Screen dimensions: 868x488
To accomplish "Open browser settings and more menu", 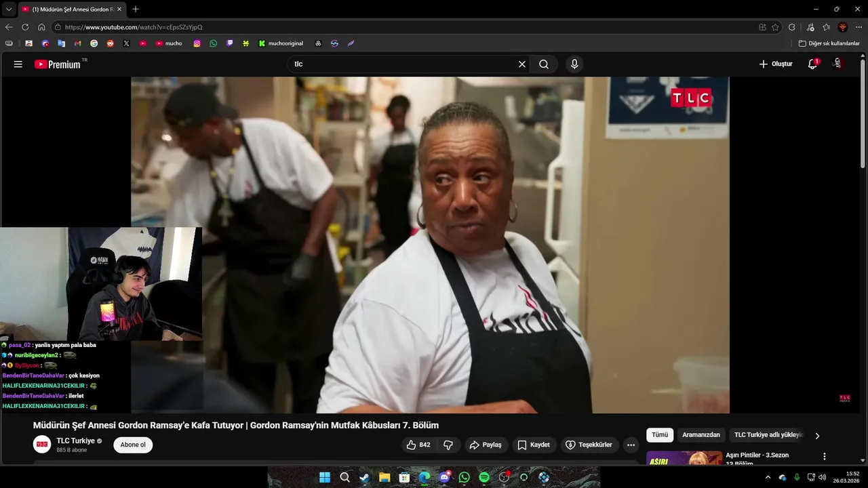I will click(x=859, y=27).
